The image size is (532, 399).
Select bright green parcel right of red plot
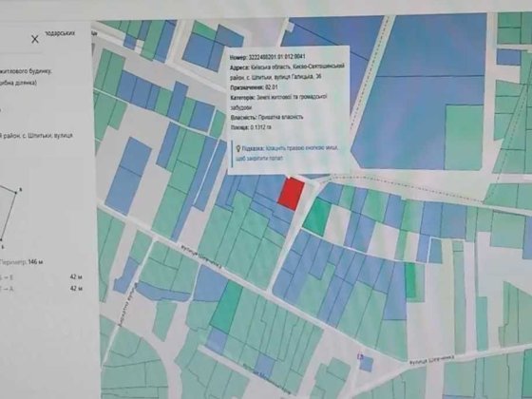(x=317, y=217)
